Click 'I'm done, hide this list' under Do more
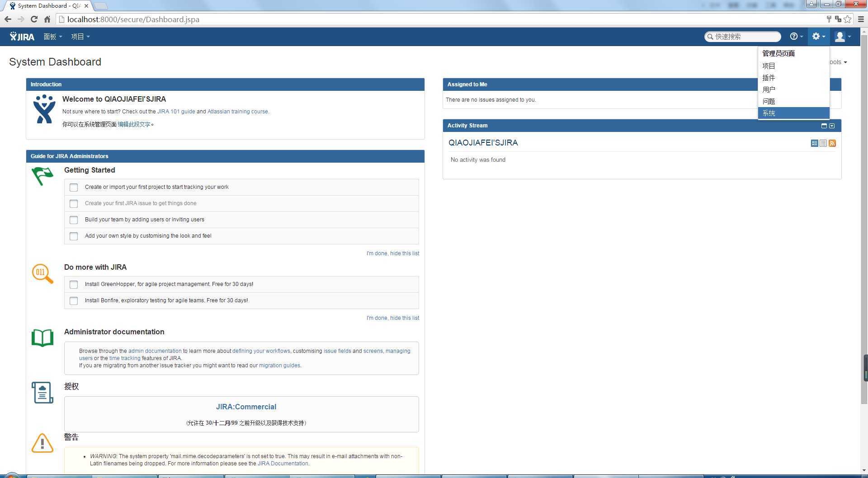 tap(392, 318)
